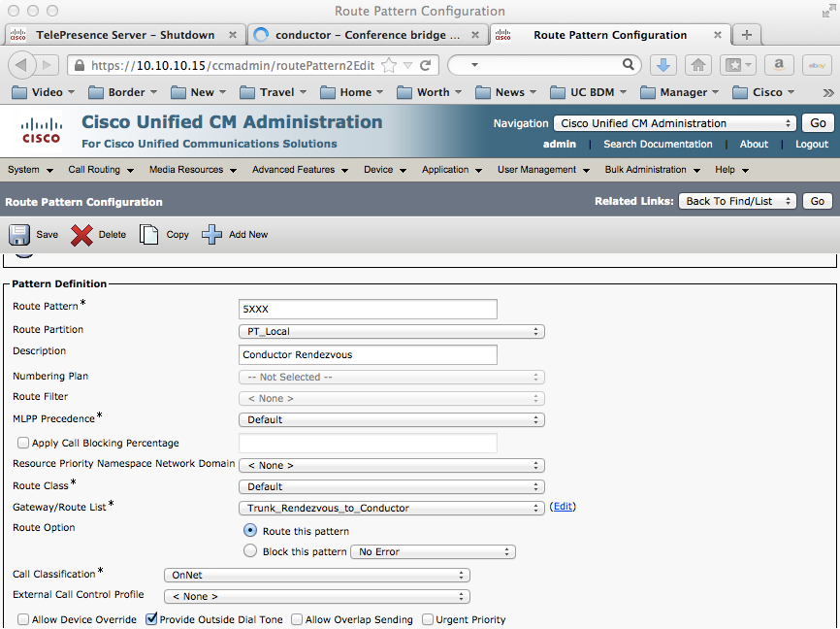Close the TelePresence Server tab
840x629 pixels.
pos(233,35)
